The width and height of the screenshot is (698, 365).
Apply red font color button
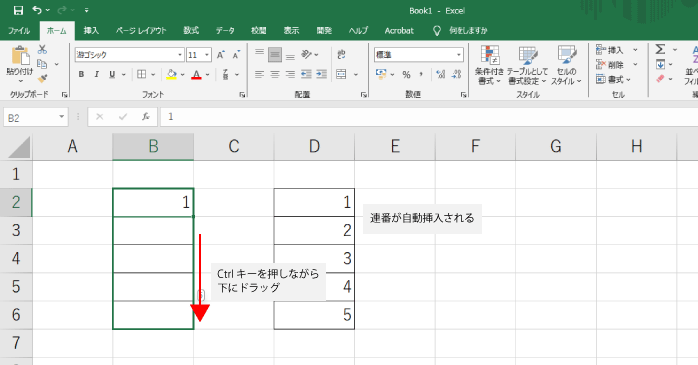tap(196, 74)
